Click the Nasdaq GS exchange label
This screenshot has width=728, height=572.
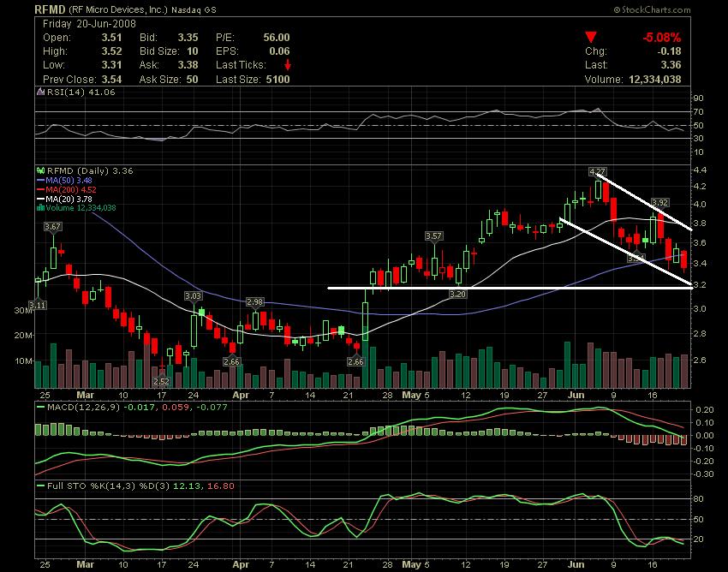point(194,9)
